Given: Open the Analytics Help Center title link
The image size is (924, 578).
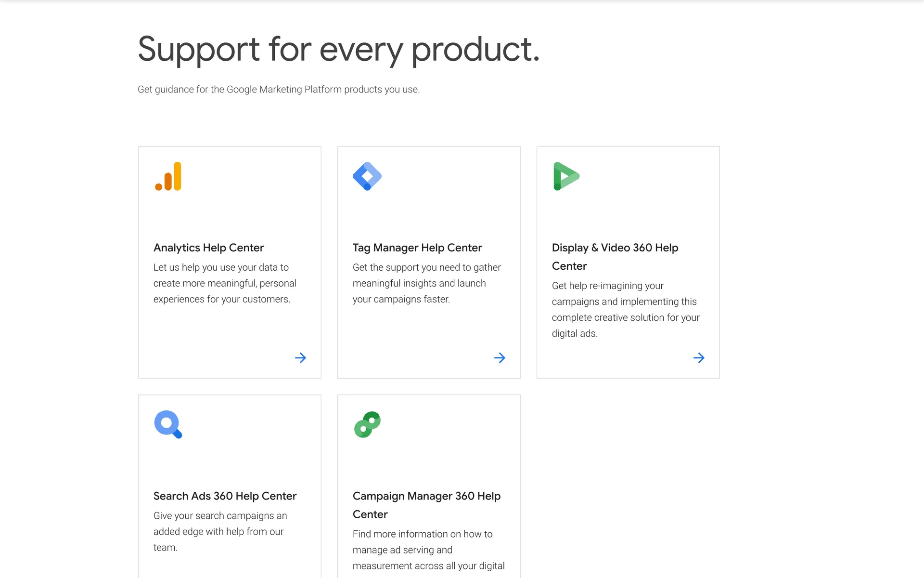Looking at the screenshot, I should (x=208, y=248).
